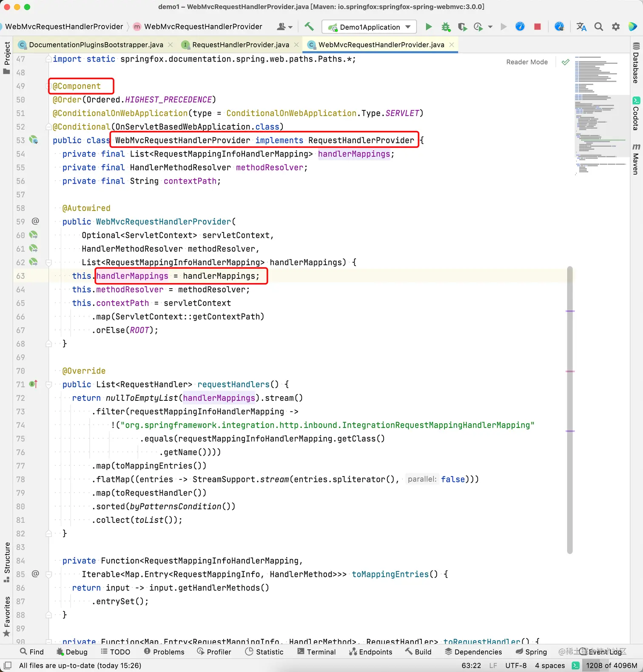
Task: Open the TODO tool window
Action: coord(115,652)
